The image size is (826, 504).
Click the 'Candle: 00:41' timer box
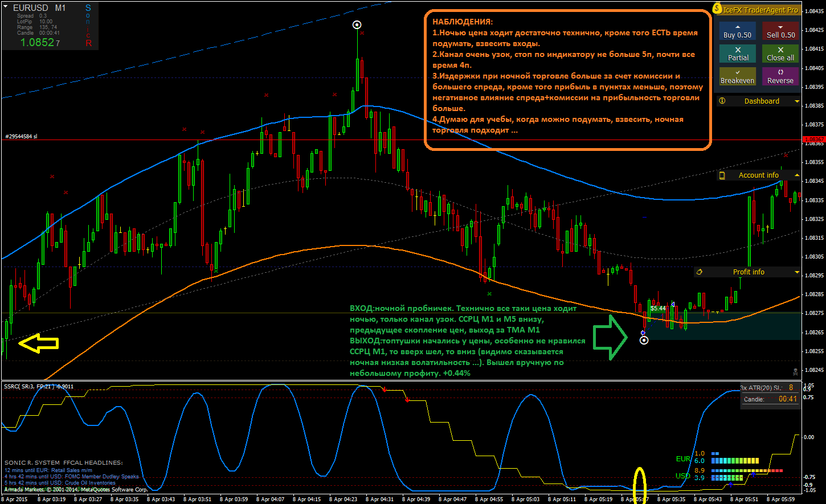[x=770, y=399]
